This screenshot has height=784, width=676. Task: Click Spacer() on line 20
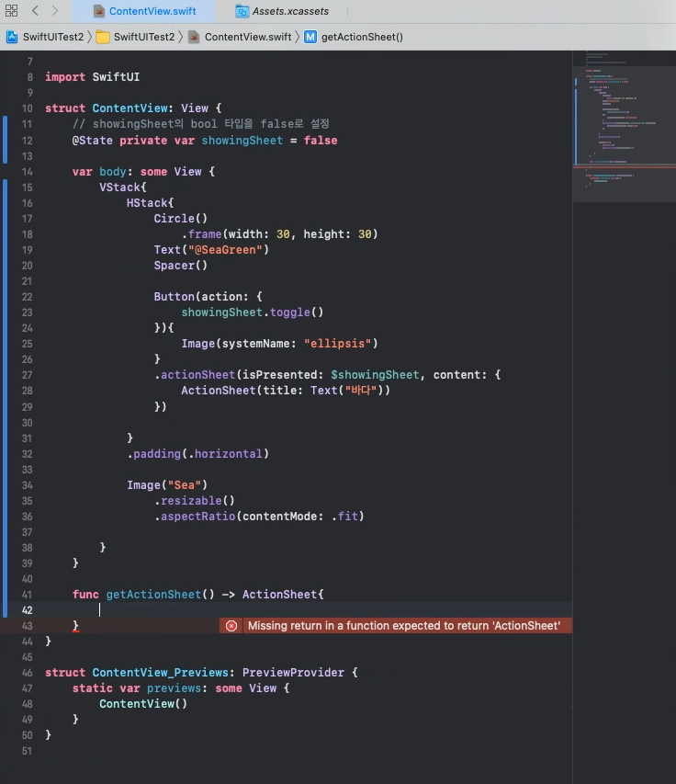click(x=180, y=266)
